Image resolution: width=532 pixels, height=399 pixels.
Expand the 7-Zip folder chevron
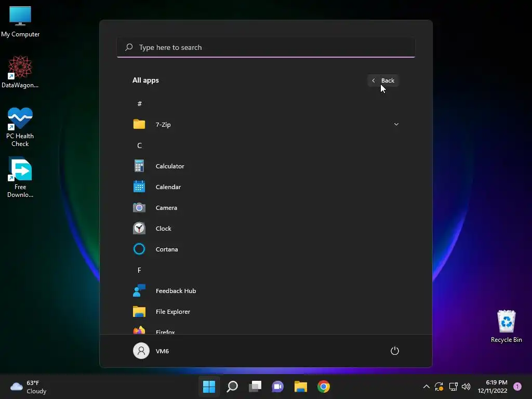tap(396, 124)
